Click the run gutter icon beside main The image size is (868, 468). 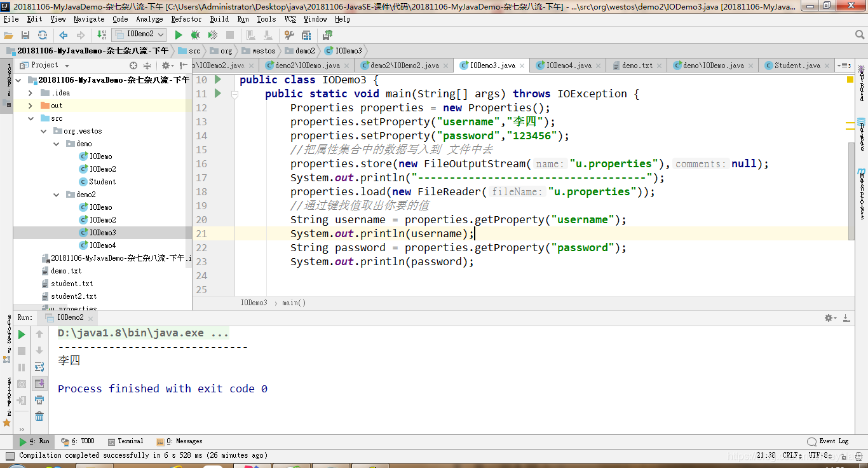(218, 93)
